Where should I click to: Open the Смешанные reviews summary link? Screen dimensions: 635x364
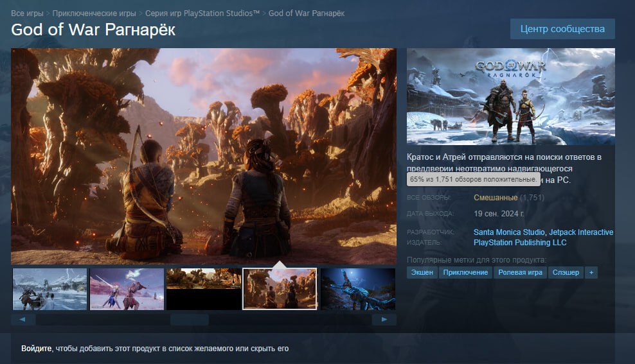(495, 198)
